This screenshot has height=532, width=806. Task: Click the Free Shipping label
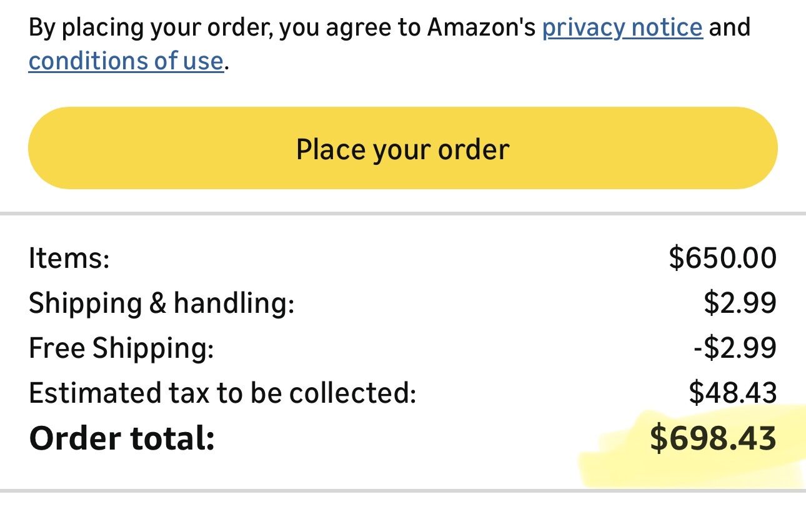pyautogui.click(x=121, y=348)
